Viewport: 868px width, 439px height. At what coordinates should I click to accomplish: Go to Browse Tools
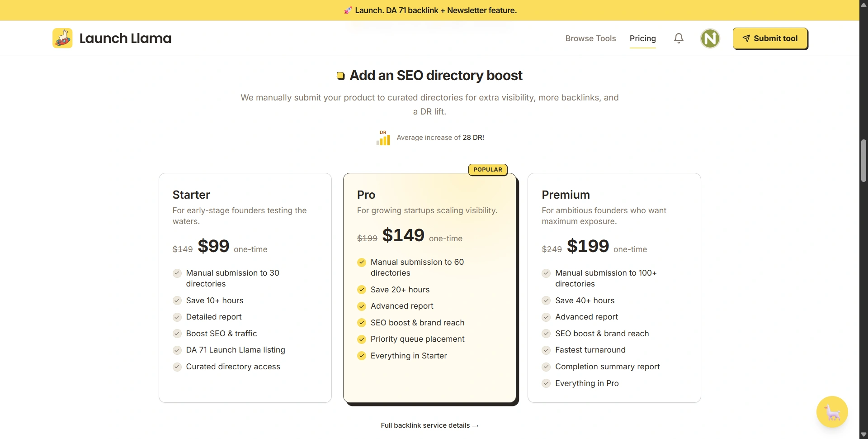(x=590, y=38)
